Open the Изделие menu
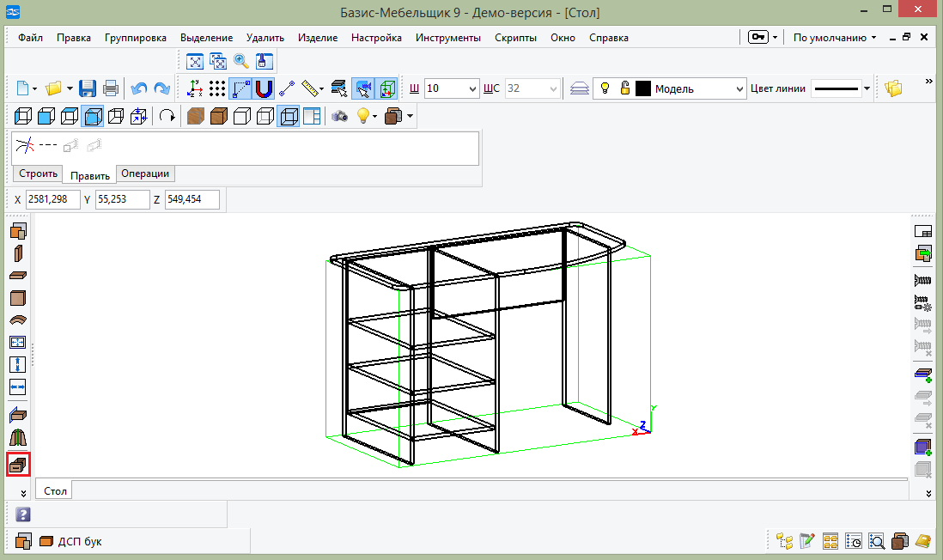 318,37
